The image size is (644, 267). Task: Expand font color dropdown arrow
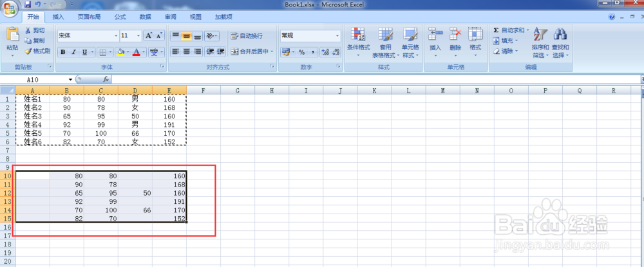point(144,52)
